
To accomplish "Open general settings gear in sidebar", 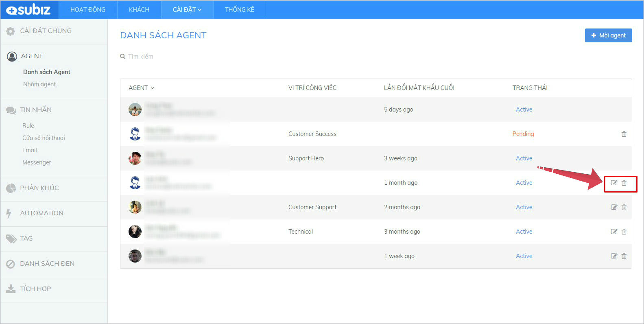I will click(11, 31).
